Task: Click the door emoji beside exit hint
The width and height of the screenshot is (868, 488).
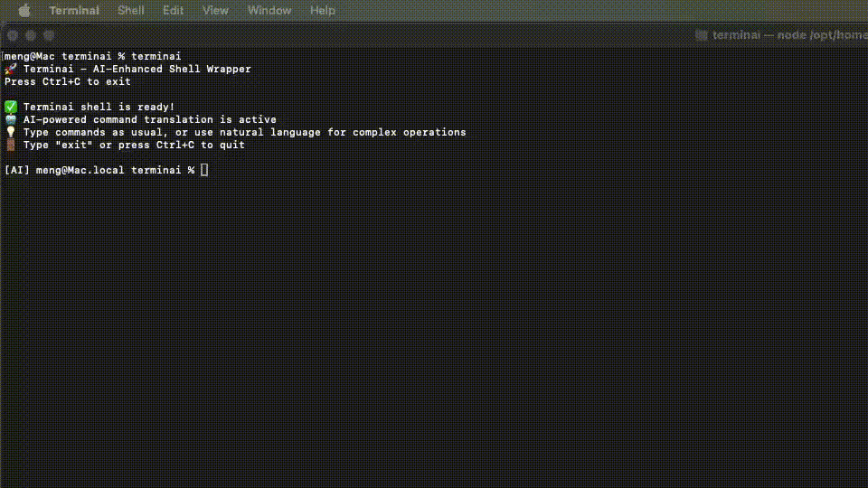Action: click(11, 145)
